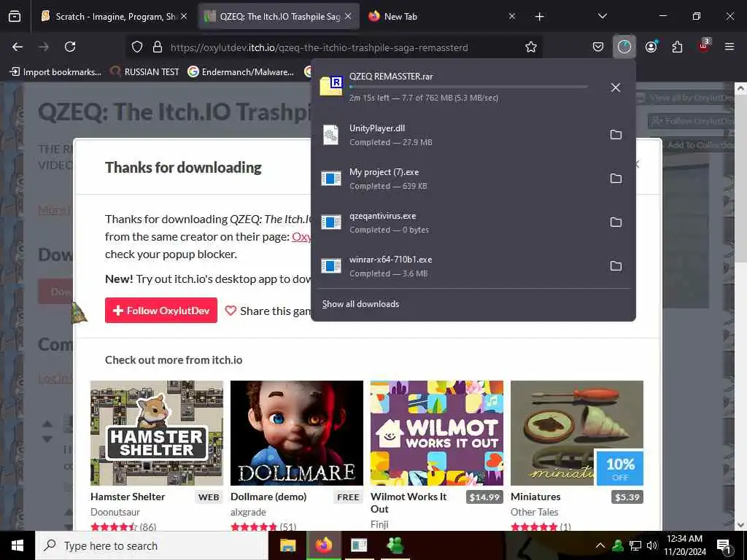Click Share this game heart link

[x=267, y=311]
